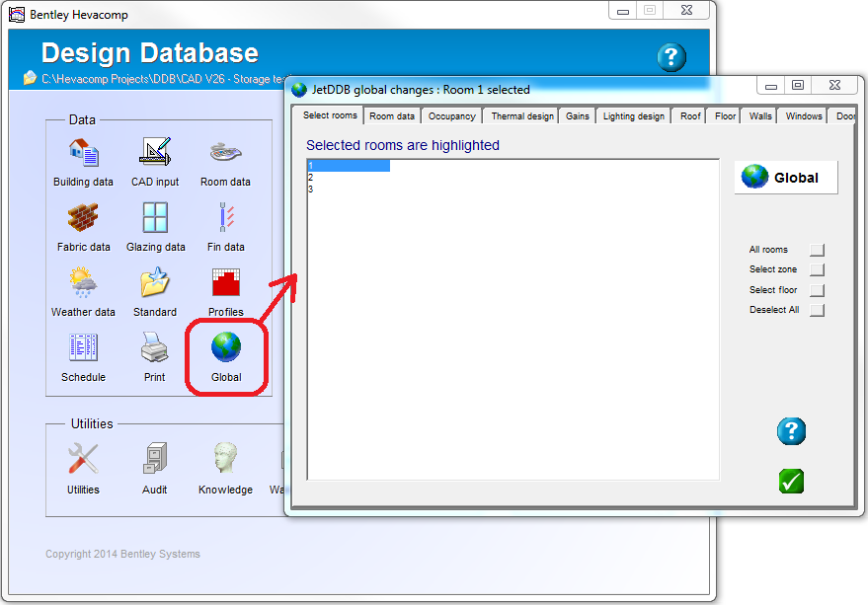The height and width of the screenshot is (605, 868).
Task: Confirm with green checkmark in JetDDB dialog
Action: point(792,481)
